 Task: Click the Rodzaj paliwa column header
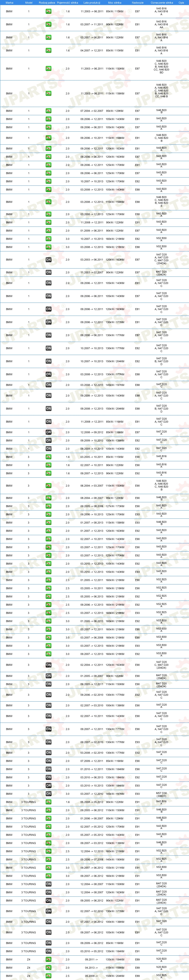(47, 3)
